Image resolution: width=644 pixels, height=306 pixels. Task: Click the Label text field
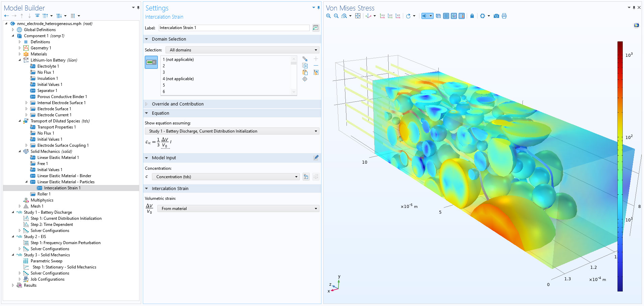pyautogui.click(x=234, y=28)
